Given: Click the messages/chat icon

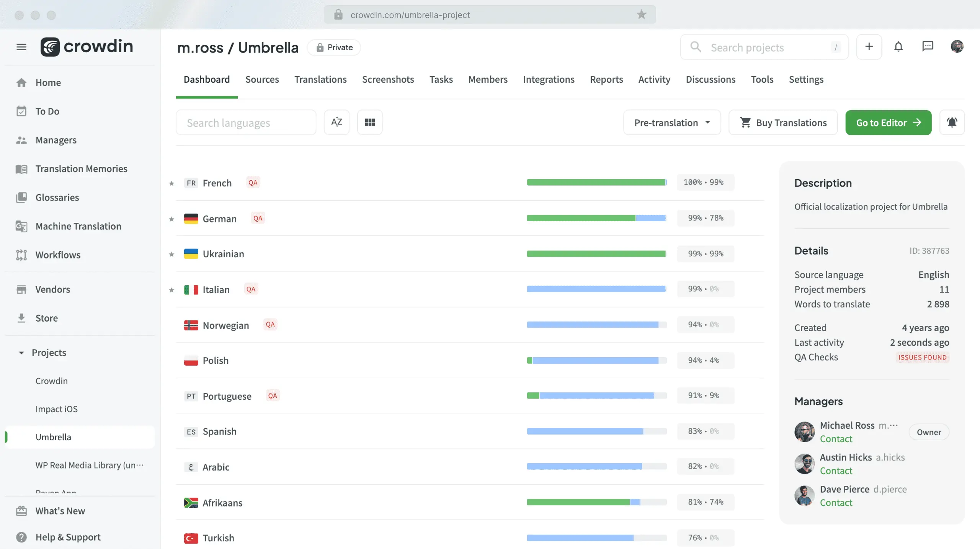Looking at the screenshot, I should point(928,46).
